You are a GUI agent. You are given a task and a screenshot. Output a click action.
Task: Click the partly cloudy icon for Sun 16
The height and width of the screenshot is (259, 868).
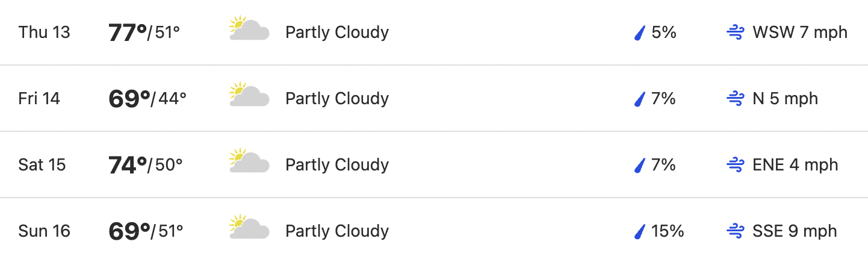[249, 228]
